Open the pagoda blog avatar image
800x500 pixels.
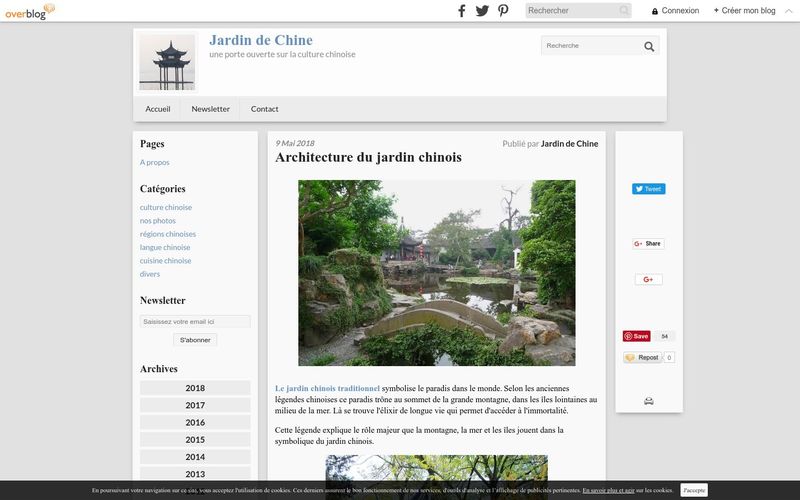[167, 62]
